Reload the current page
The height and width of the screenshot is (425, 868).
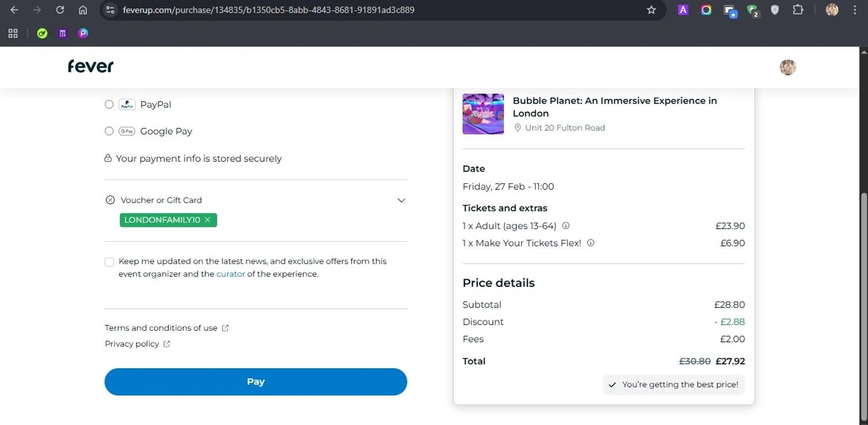[60, 10]
